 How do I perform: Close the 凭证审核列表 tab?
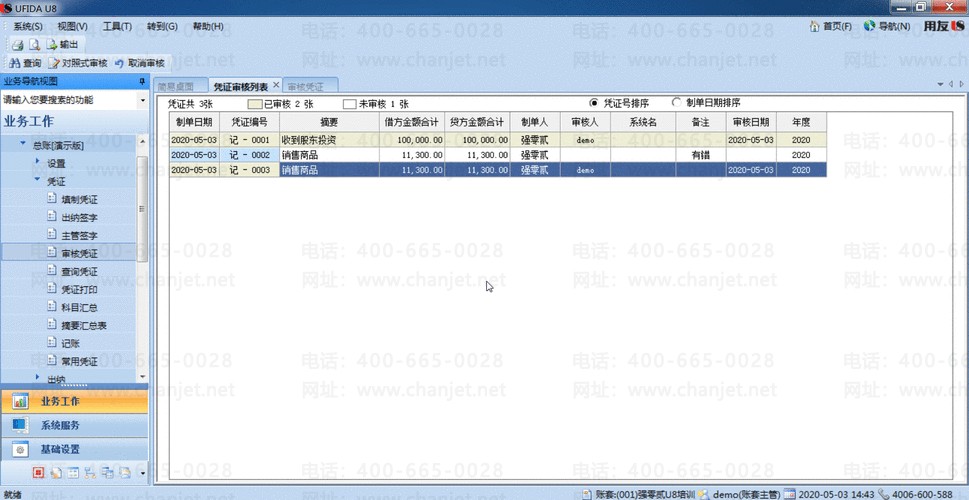point(276,85)
